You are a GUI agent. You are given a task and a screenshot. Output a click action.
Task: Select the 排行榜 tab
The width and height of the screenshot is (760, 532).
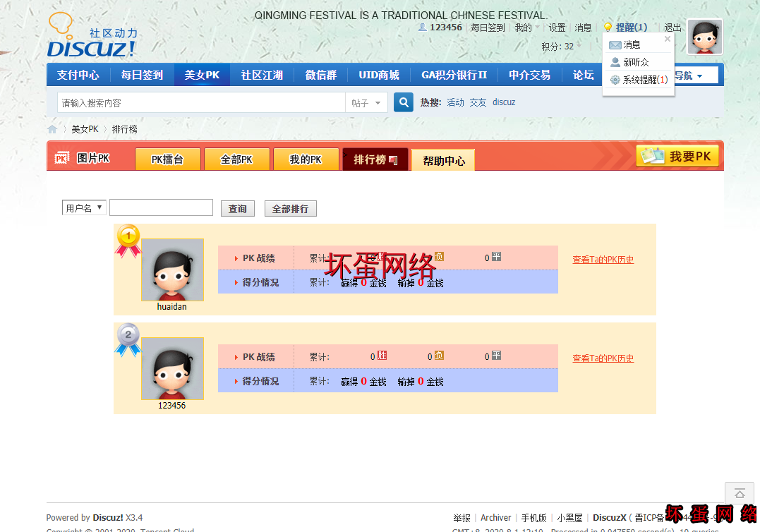[x=375, y=159]
